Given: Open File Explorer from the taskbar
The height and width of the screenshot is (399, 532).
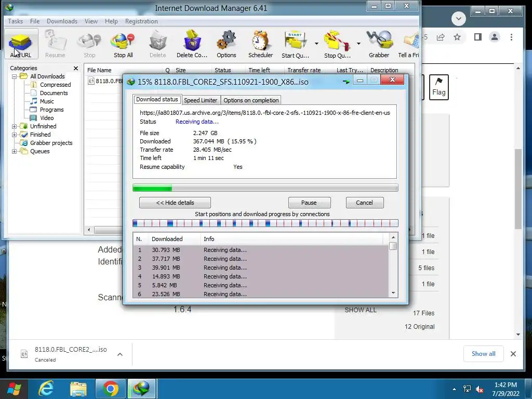Looking at the screenshot, I should tap(78, 389).
